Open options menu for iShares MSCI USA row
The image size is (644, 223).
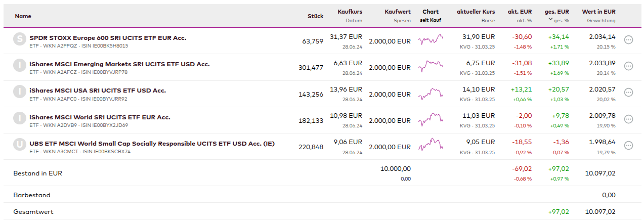pos(629,92)
